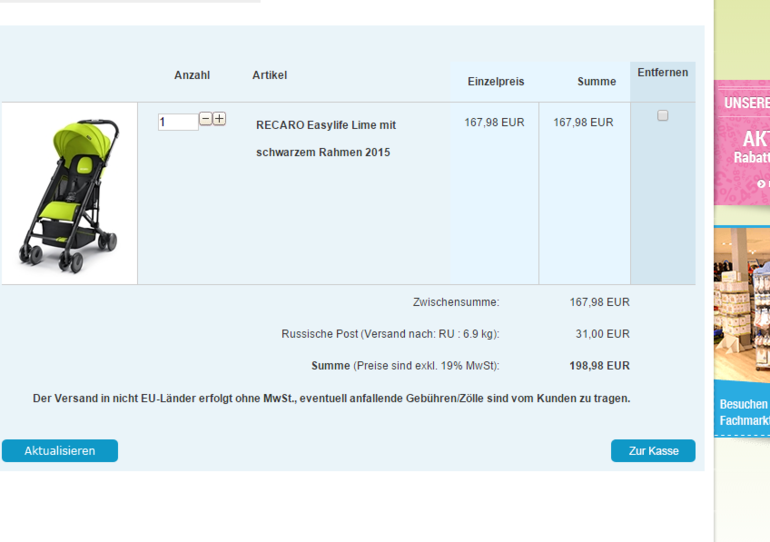Click the quantity input field

177,122
